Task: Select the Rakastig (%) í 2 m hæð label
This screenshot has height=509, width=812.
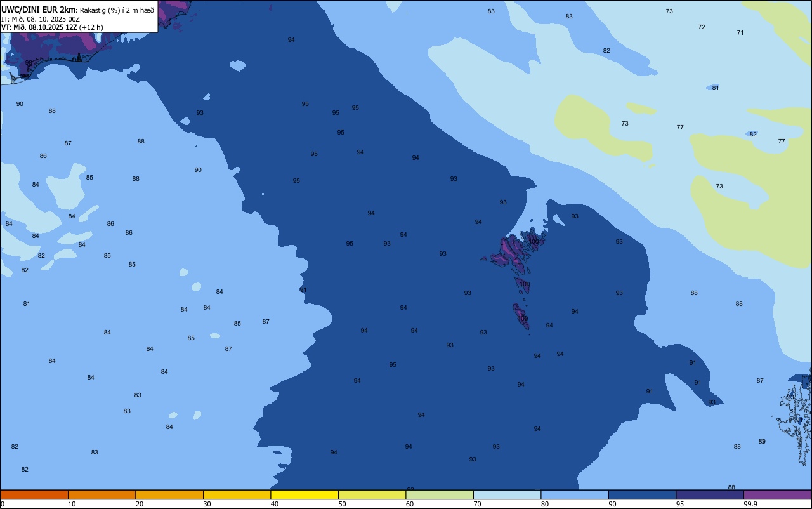Action: (117, 10)
